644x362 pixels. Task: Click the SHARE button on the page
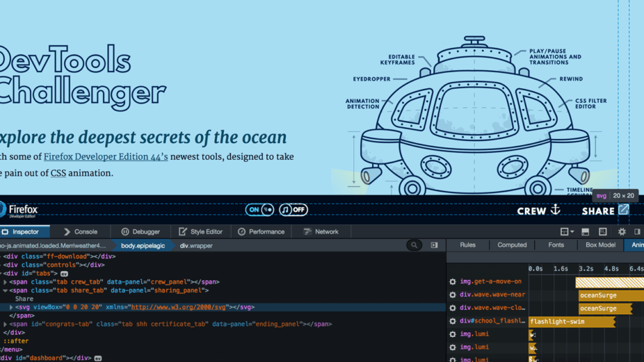[605, 211]
